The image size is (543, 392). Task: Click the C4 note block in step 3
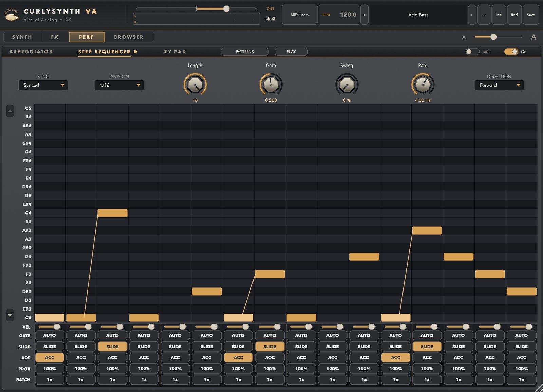point(112,213)
